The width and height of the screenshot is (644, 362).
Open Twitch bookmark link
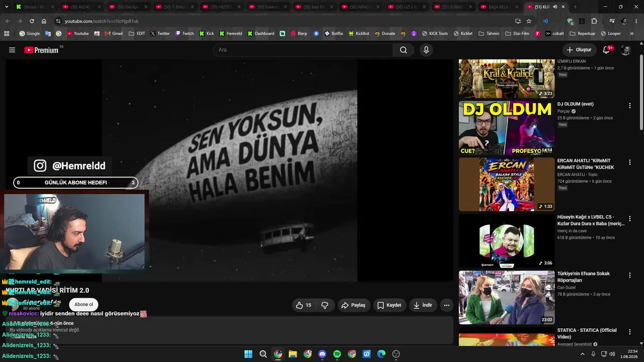(x=184, y=34)
